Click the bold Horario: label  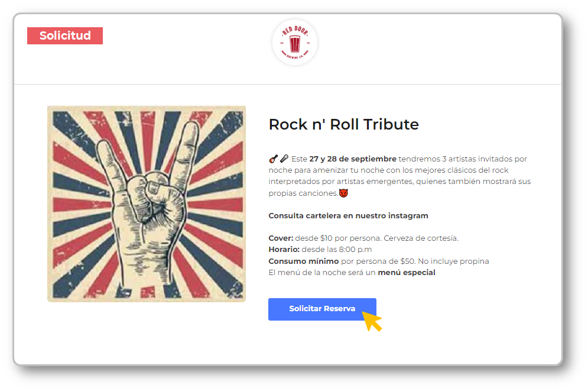[x=284, y=250]
